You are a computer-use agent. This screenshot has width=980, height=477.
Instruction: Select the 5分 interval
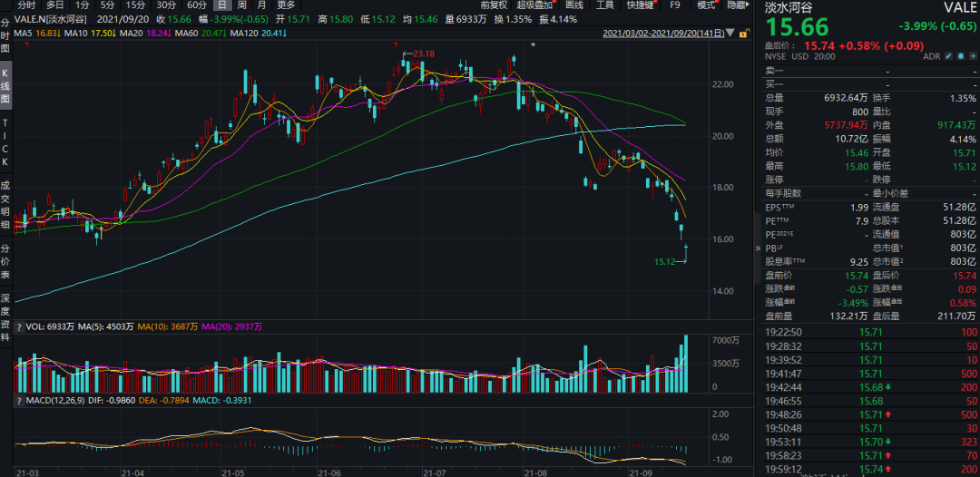(x=108, y=5)
